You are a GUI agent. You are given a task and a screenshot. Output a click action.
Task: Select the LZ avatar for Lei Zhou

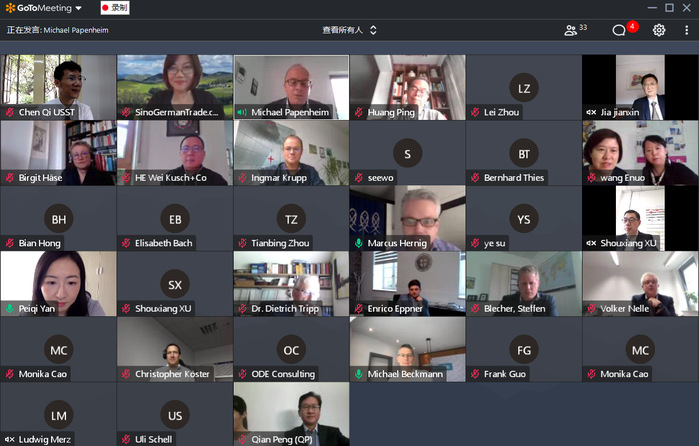(x=523, y=89)
